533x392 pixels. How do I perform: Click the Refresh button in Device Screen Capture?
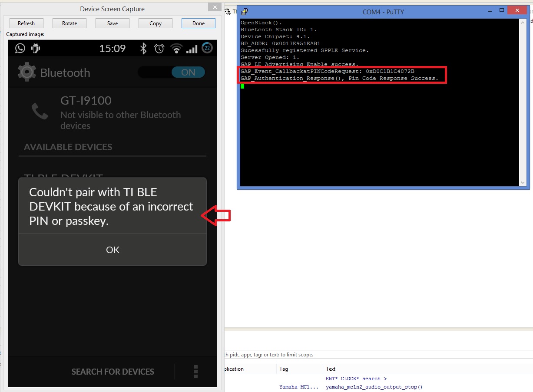26,23
